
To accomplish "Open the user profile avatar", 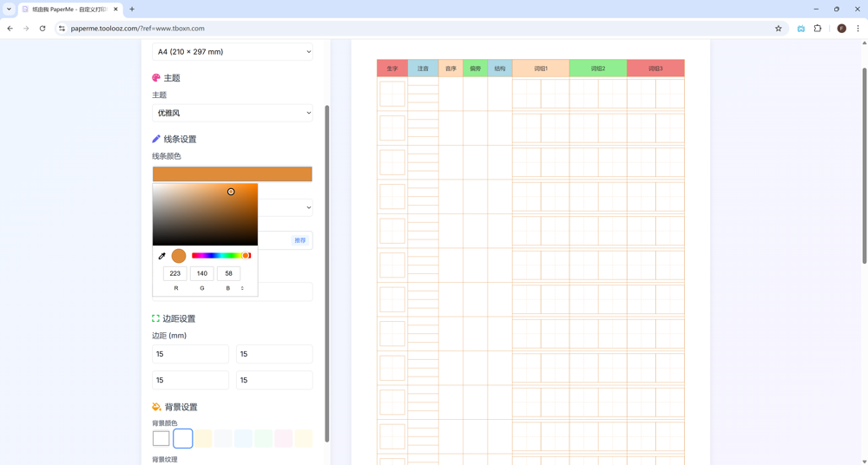I will 841,29.
